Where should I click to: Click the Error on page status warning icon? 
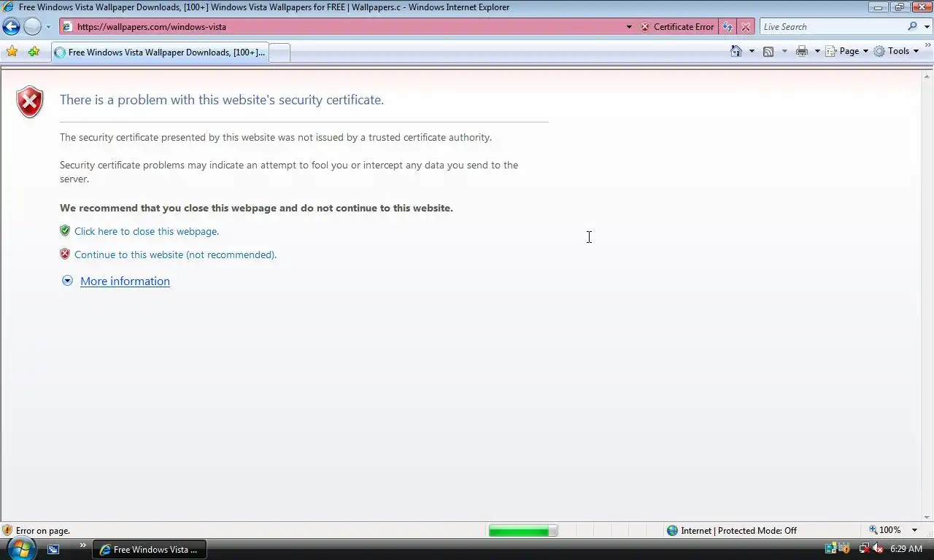point(7,531)
